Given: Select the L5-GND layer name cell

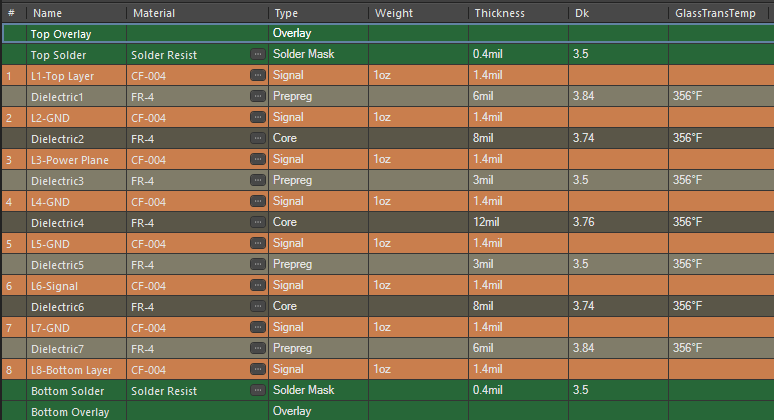Looking at the screenshot, I should tap(52, 244).
